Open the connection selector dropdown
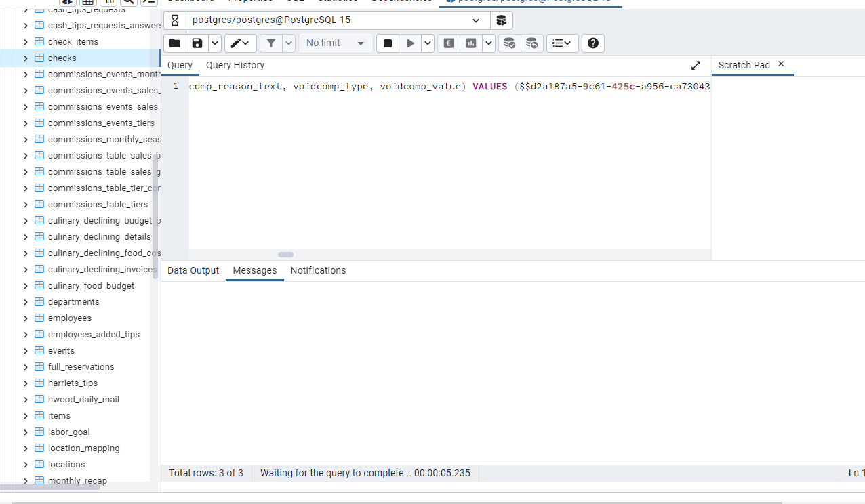 pyautogui.click(x=475, y=20)
